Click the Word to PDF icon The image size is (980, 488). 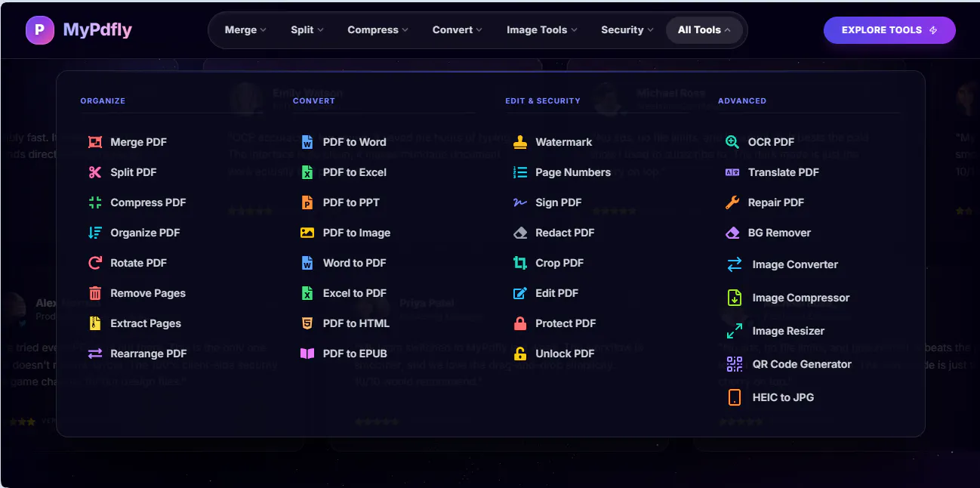pyautogui.click(x=307, y=263)
